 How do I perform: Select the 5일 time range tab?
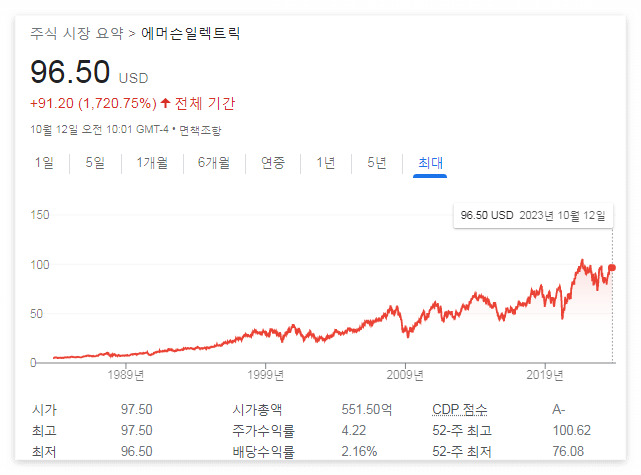point(95,163)
